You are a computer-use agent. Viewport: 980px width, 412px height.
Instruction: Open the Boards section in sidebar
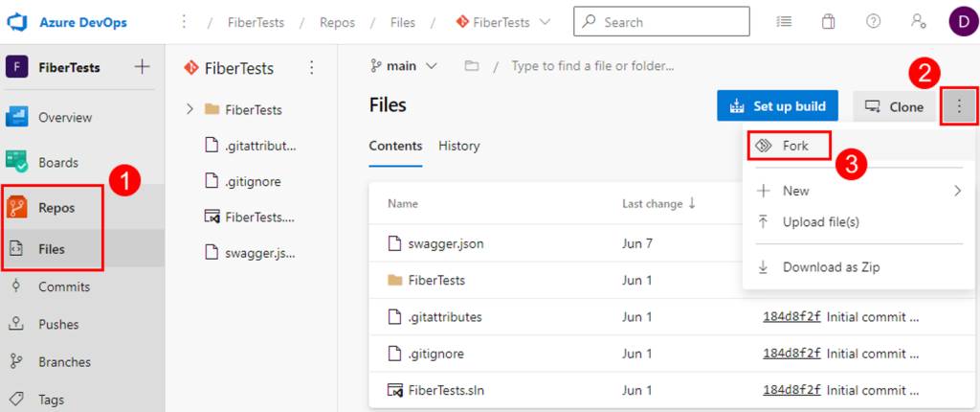pyautogui.click(x=57, y=163)
